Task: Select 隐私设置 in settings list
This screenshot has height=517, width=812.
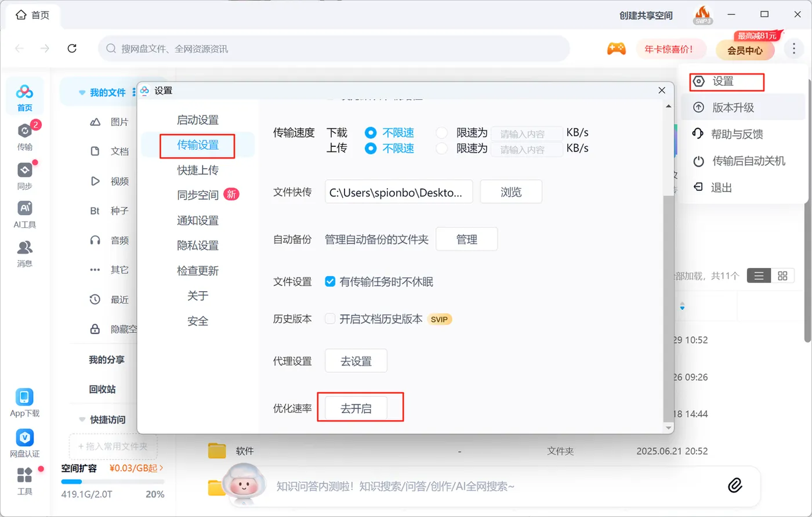Action: [198, 245]
